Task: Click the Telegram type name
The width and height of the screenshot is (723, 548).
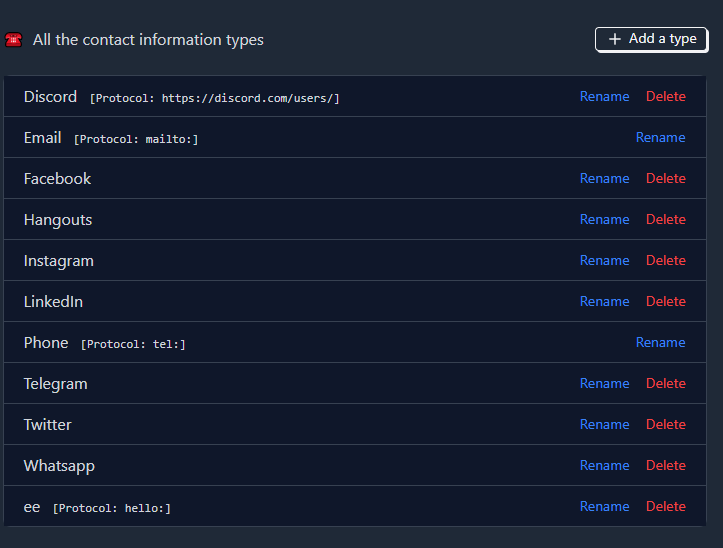Action: pyautogui.click(x=55, y=384)
